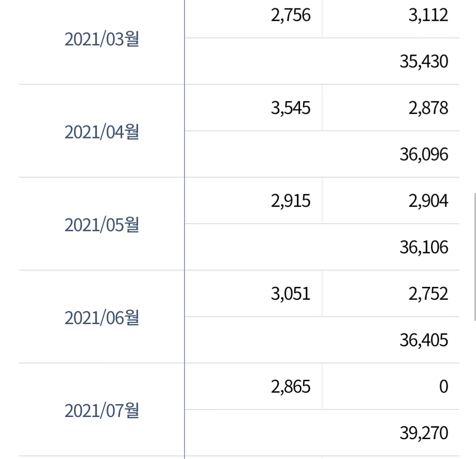Click the 2021/05월 row header

click(x=102, y=225)
